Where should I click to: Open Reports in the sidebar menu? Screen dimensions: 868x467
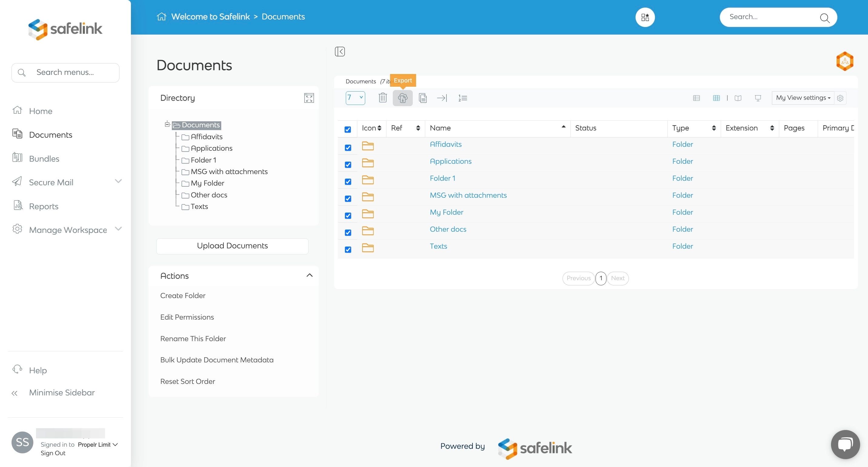click(x=44, y=206)
